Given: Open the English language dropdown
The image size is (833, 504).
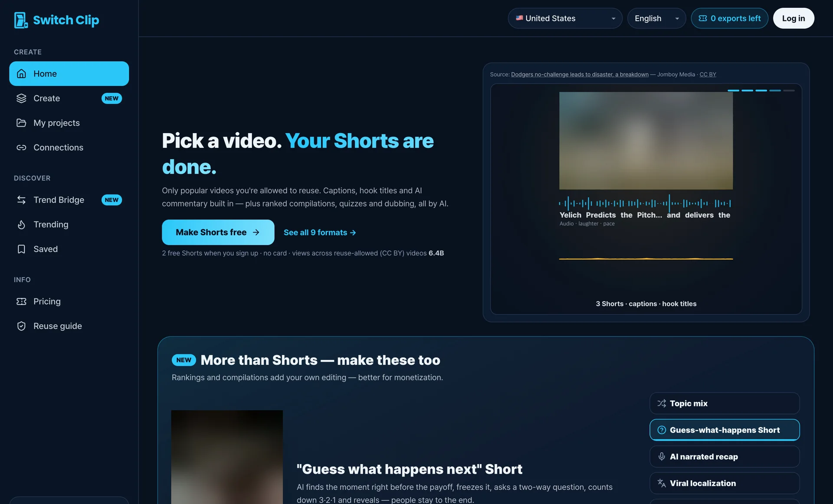Looking at the screenshot, I should [x=656, y=18].
